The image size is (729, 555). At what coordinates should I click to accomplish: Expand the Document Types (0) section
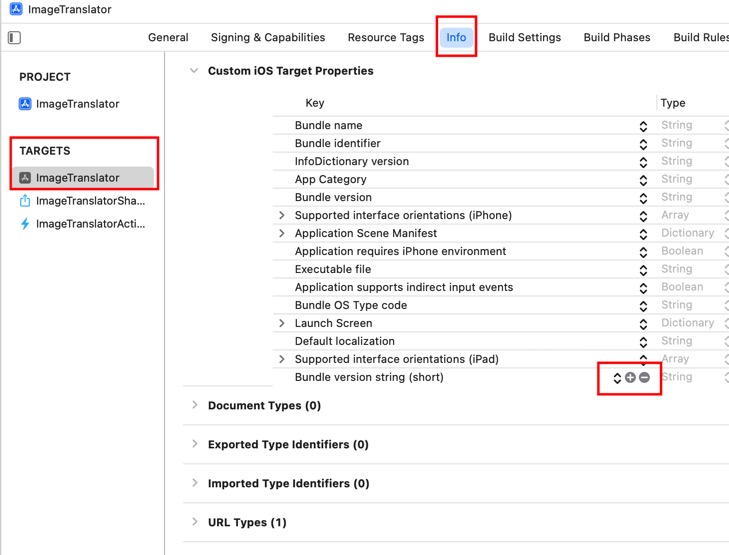click(194, 406)
